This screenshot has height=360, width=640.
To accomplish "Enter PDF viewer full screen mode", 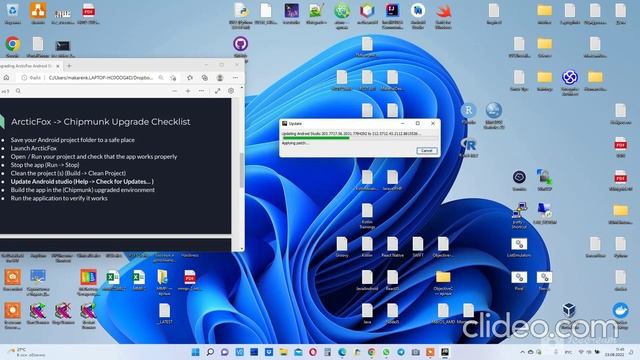I will 218,91.
